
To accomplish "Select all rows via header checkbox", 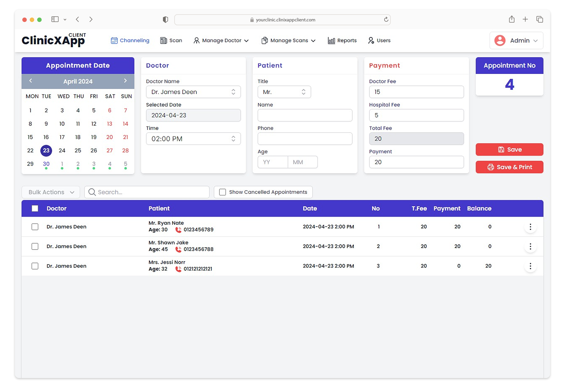I will (x=35, y=208).
